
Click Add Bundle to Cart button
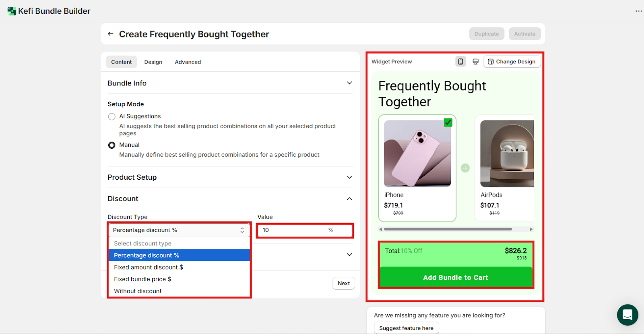click(456, 277)
